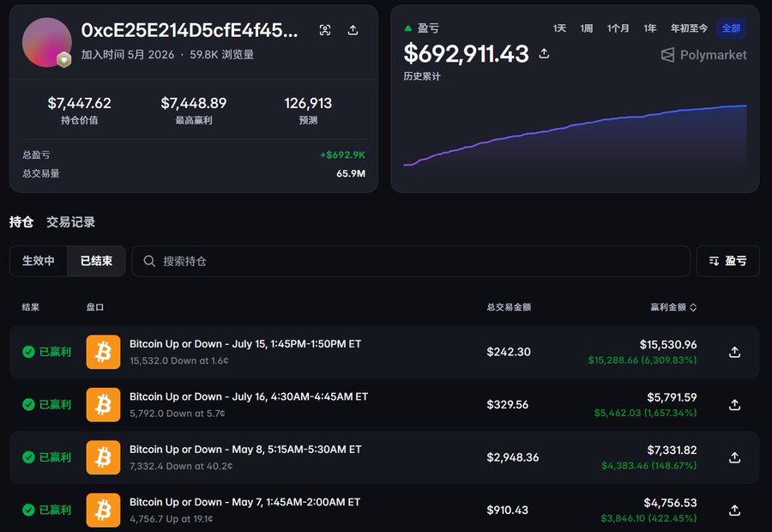The width and height of the screenshot is (772, 532).
Task: Click the $15,530.96 winnings amount
Action: click(x=668, y=344)
